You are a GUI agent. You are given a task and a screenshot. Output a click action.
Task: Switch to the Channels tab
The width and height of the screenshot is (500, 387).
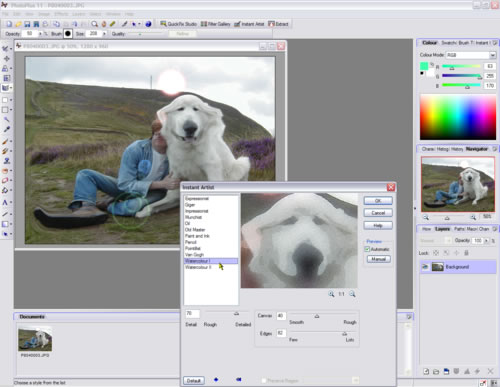484,229
